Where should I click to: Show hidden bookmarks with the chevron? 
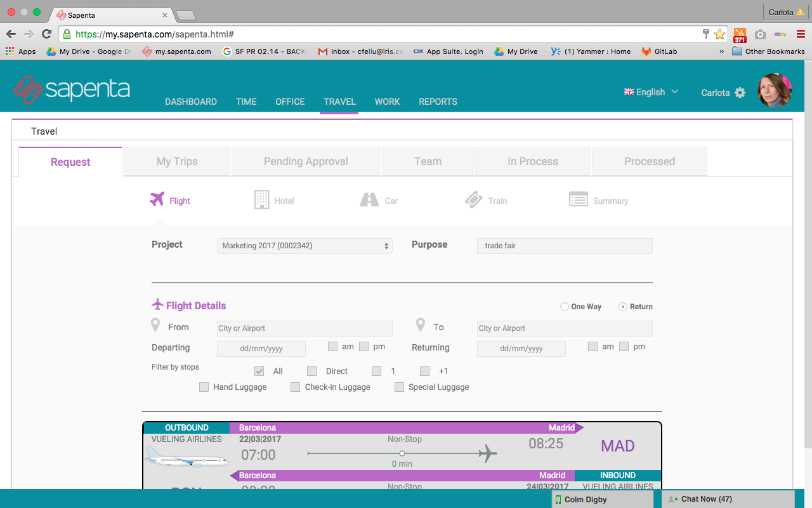pyautogui.click(x=721, y=51)
